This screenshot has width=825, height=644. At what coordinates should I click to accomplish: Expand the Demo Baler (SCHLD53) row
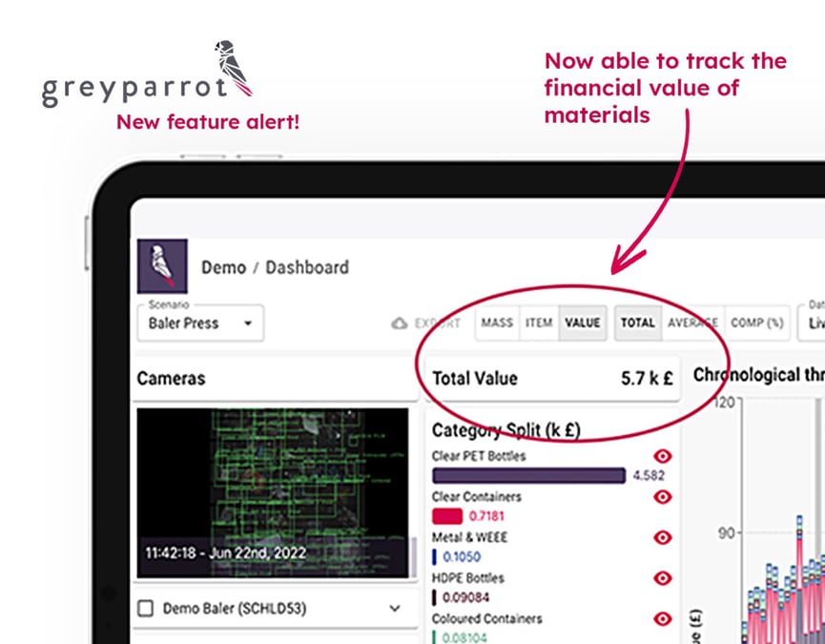click(395, 609)
